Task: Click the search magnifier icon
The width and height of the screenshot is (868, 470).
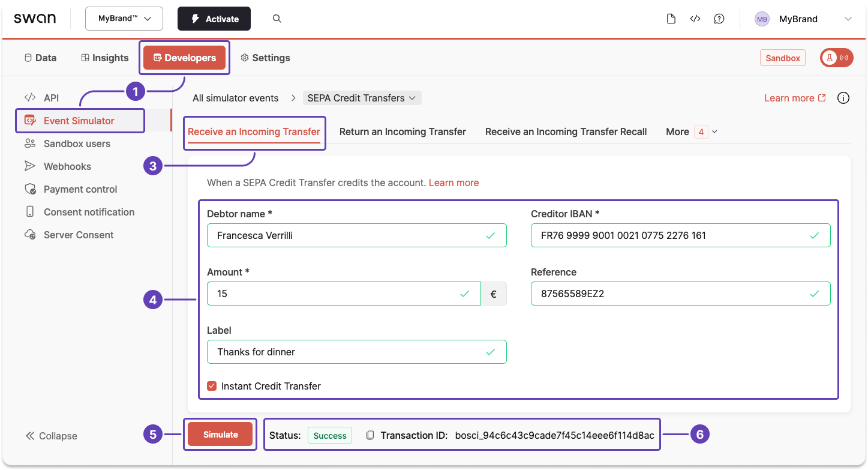Action: pos(277,19)
